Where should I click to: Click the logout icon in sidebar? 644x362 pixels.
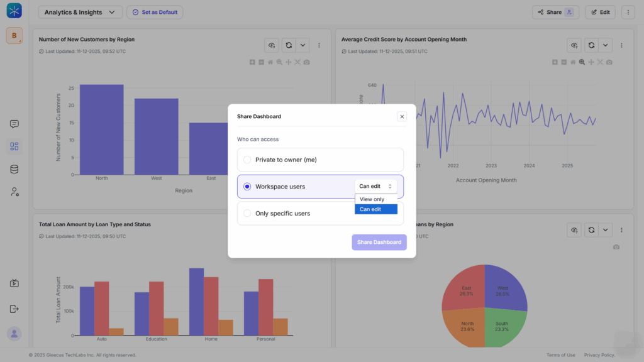point(14,309)
